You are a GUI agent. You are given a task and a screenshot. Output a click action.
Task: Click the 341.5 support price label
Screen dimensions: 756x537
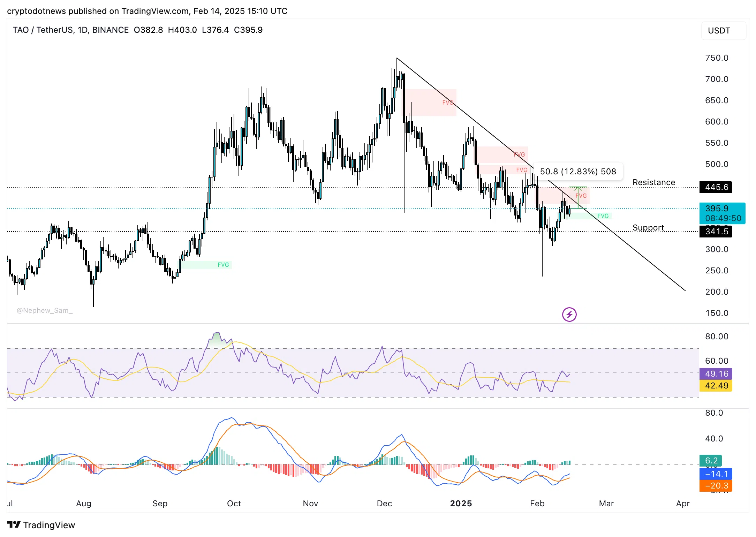pos(716,232)
